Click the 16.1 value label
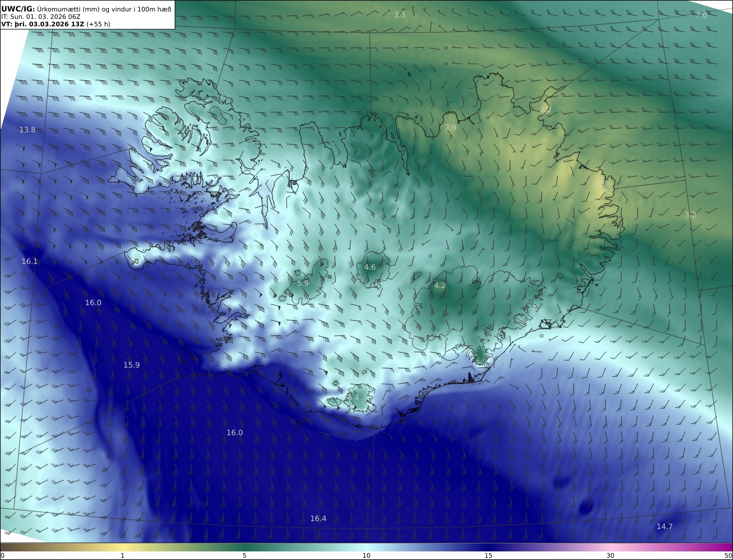733x560 pixels. coord(30,262)
